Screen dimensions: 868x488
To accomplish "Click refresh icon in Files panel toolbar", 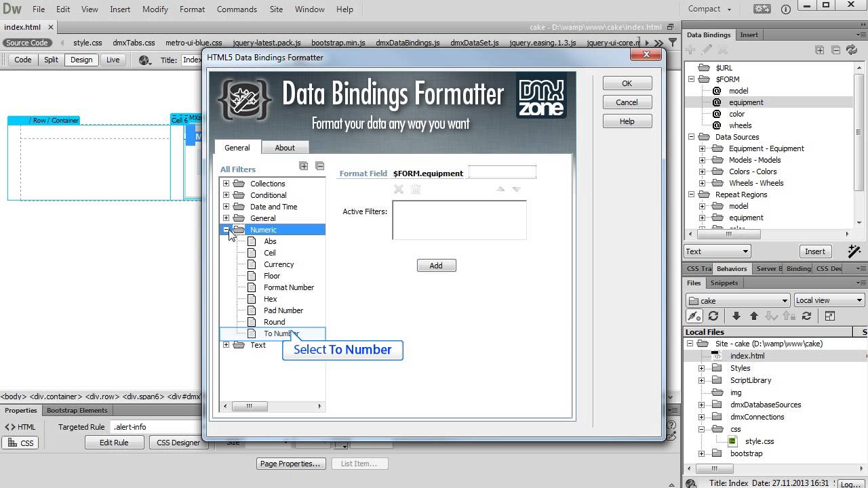I will click(713, 316).
